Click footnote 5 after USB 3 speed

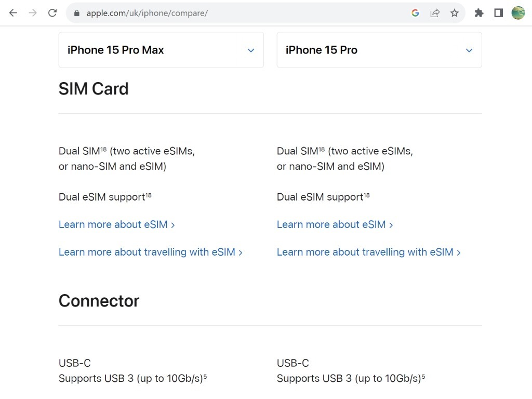[205, 376]
